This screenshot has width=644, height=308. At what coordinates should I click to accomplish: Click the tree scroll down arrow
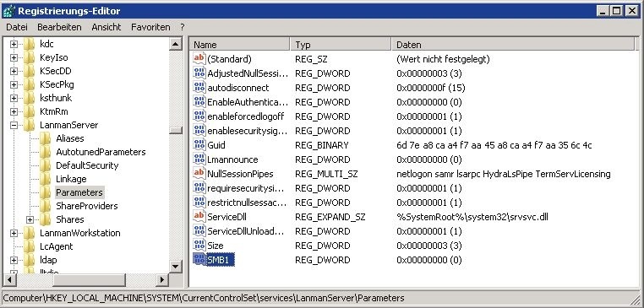(176, 267)
